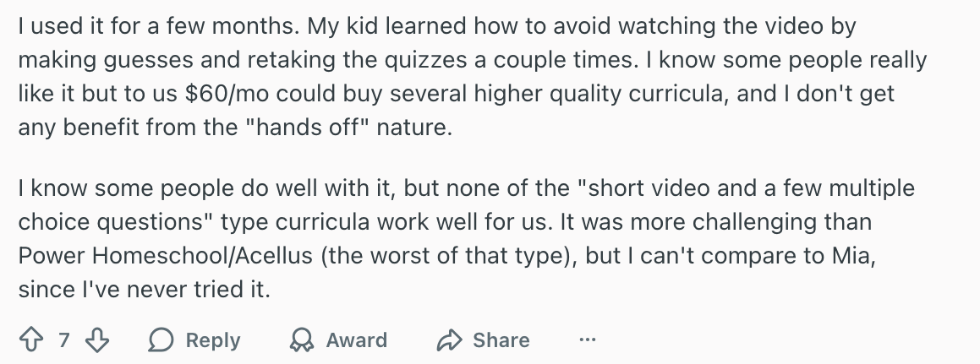
Task: Upvote this comment with the up arrow
Action: point(32,340)
